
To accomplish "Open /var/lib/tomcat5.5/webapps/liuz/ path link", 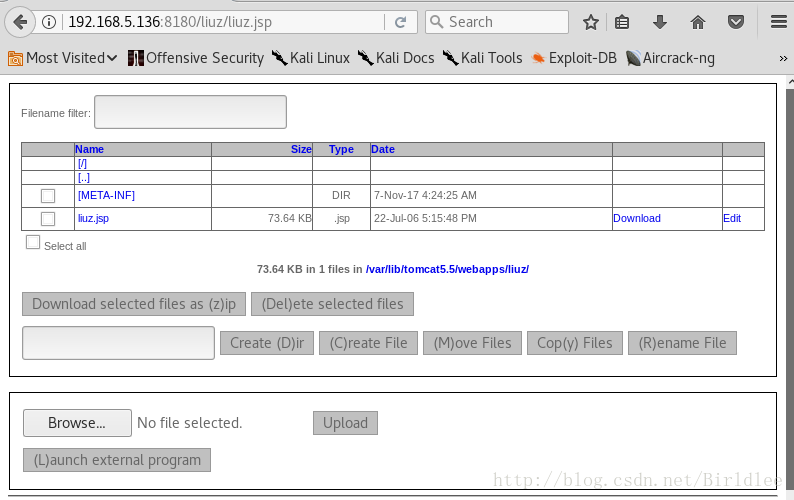I will (447, 270).
